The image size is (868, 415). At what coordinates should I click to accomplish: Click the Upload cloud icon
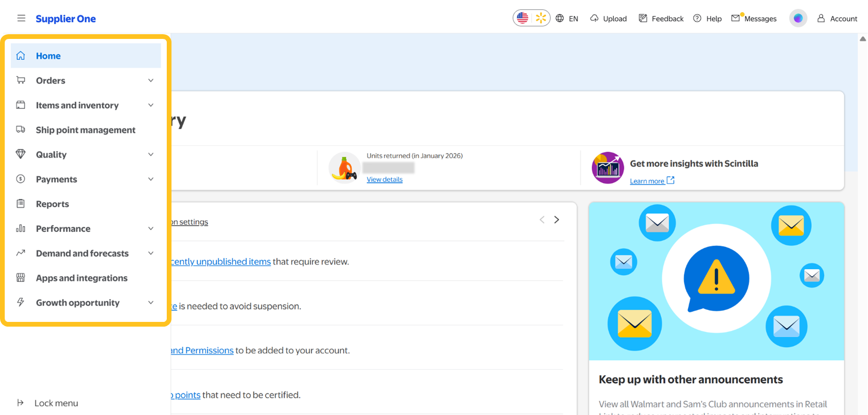click(x=594, y=18)
